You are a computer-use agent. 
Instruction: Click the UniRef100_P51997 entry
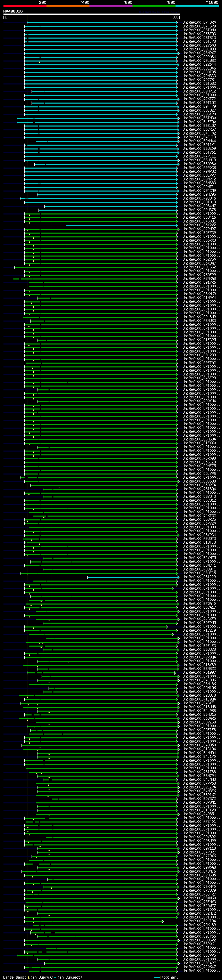199,672
